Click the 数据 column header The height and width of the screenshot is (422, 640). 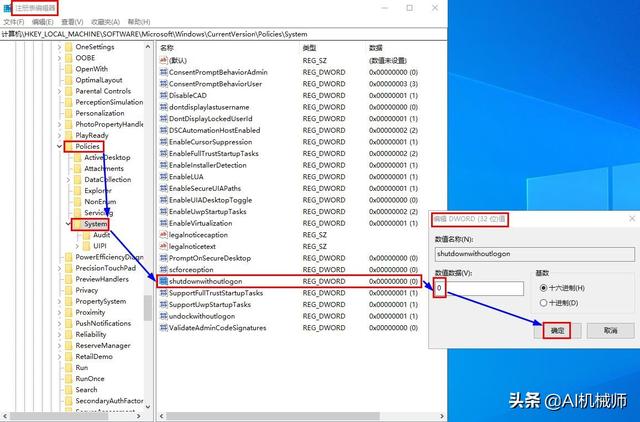click(376, 48)
